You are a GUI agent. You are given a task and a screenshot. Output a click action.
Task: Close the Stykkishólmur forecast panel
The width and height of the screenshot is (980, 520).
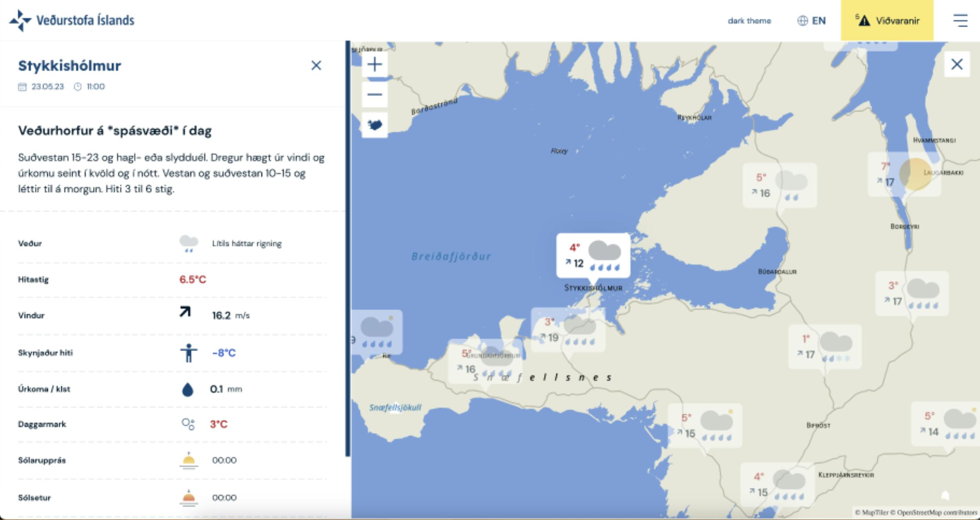pos(316,65)
